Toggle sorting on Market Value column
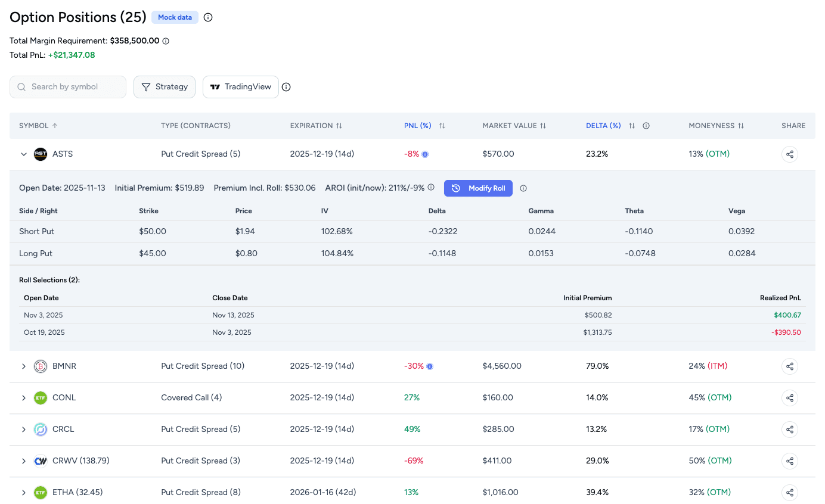The height and width of the screenshot is (504, 825). 542,126
